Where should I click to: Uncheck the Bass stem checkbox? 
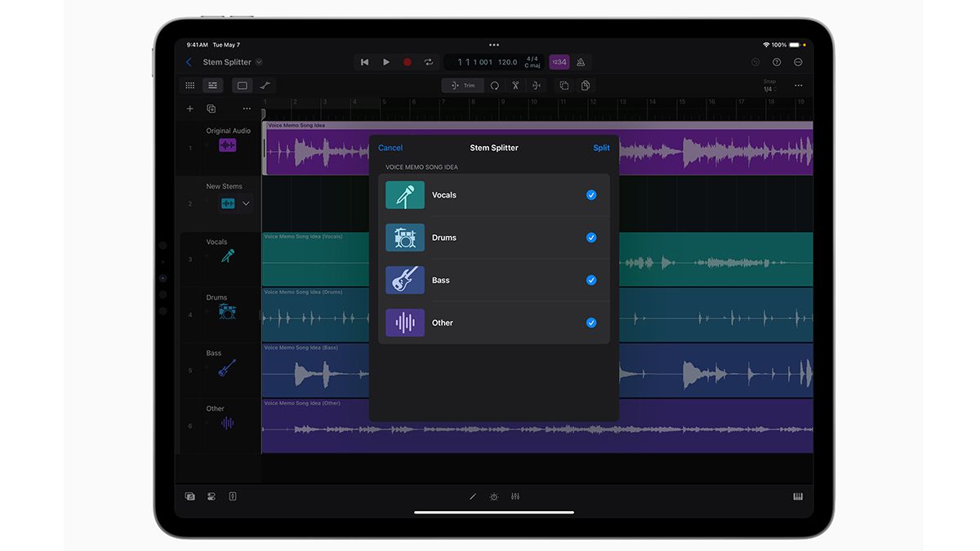[591, 280]
